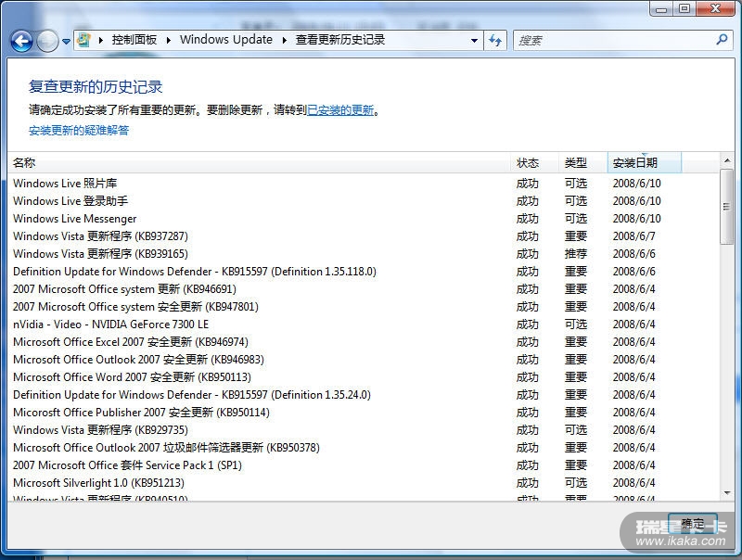The height and width of the screenshot is (560, 742).
Task: Select Windows Vista 更新程序 (KB937287) row
Action: pyautogui.click(x=364, y=236)
